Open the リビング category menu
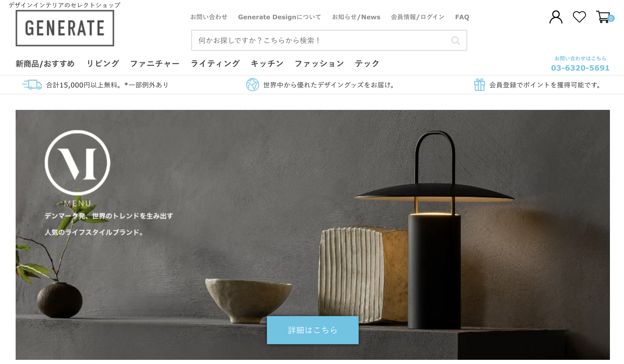 pos(103,64)
